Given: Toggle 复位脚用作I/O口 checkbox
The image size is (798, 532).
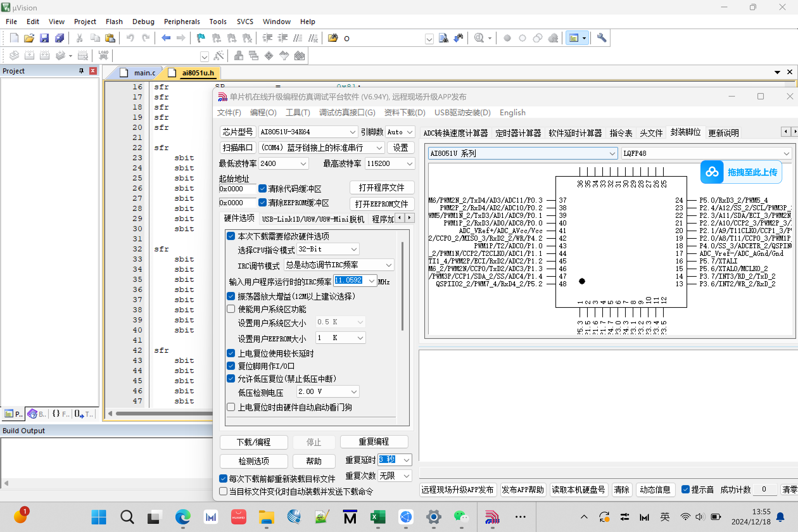Looking at the screenshot, I should click(231, 366).
